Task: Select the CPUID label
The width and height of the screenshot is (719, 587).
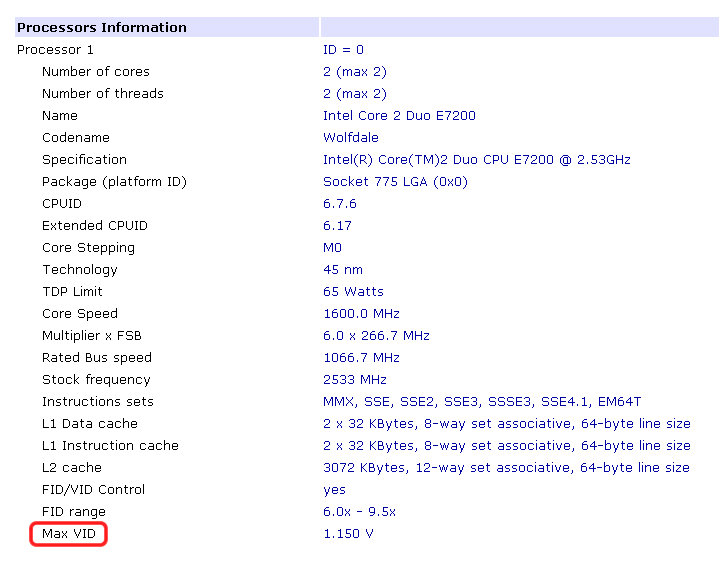Action: pos(62,204)
